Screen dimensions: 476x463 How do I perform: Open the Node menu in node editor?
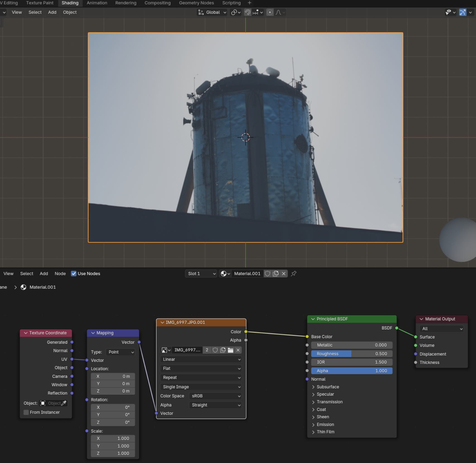click(60, 273)
